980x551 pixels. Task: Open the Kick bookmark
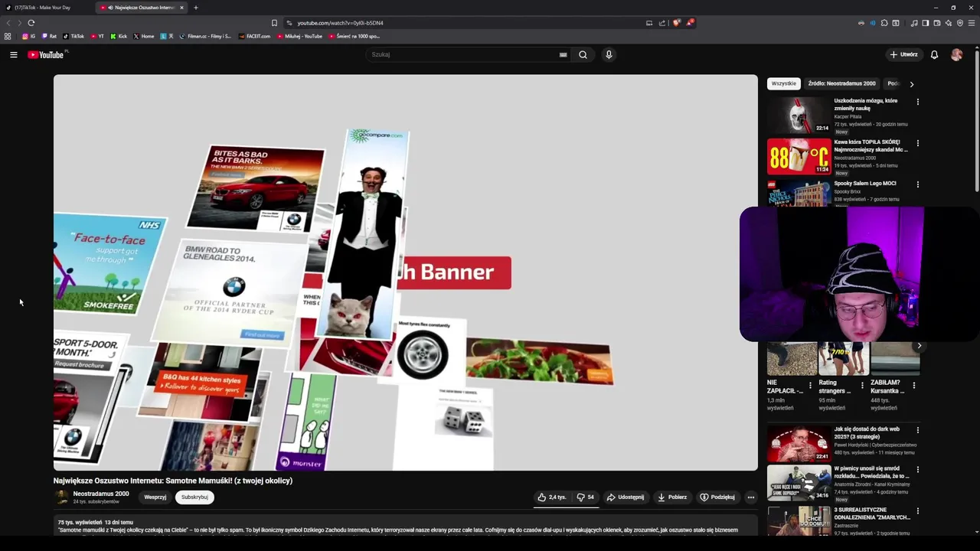(119, 36)
